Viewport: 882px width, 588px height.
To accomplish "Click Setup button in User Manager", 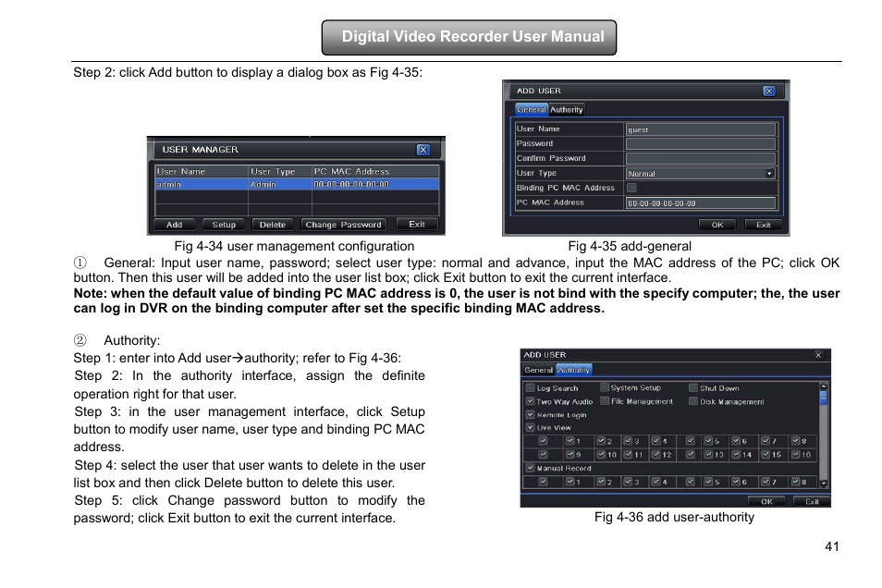I will pos(224,225).
